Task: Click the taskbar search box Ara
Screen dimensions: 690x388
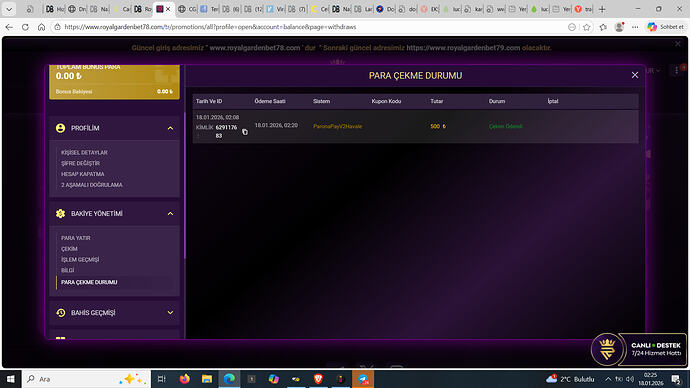Action: pyautogui.click(x=86, y=379)
